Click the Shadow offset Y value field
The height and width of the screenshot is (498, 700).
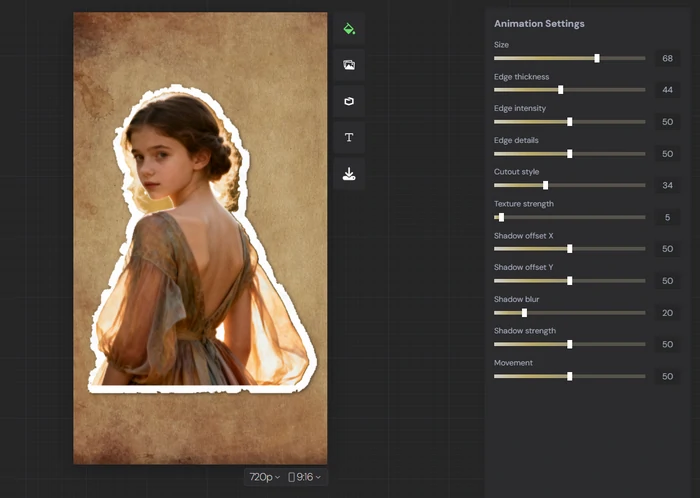(667, 281)
